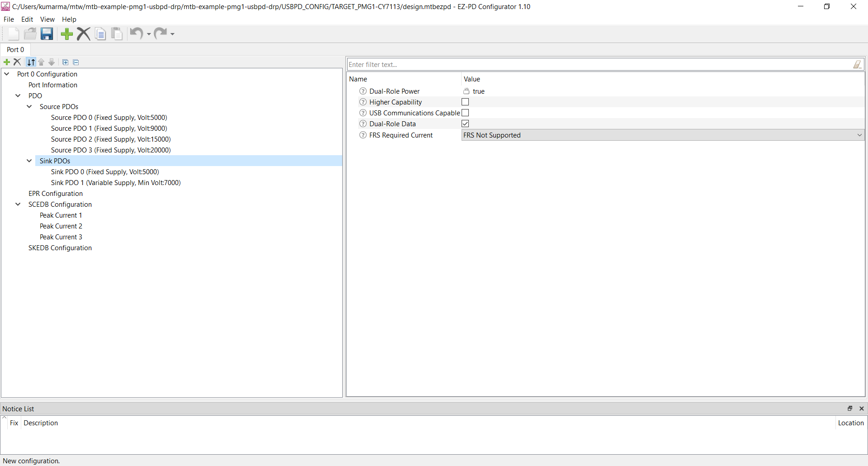Click the collapse all icon above tree
868x466 pixels.
[x=76, y=62]
